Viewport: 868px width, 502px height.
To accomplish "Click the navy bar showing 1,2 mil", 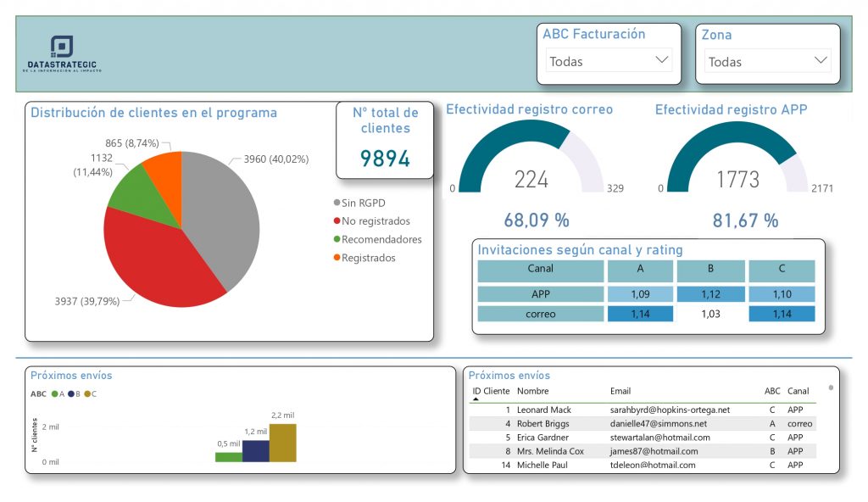I will coord(256,450).
